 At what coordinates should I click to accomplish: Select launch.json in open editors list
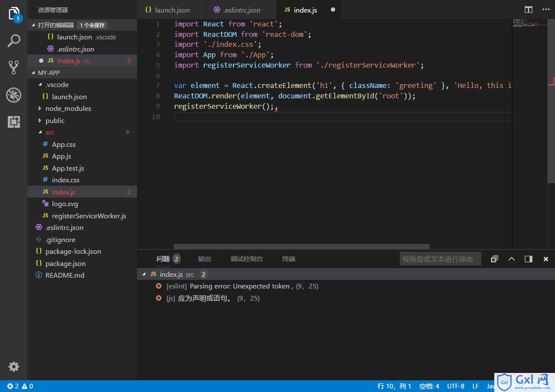[82, 37]
